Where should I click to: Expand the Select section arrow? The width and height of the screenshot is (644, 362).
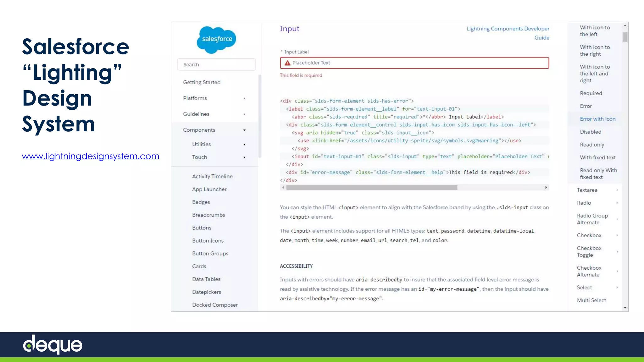(x=617, y=288)
